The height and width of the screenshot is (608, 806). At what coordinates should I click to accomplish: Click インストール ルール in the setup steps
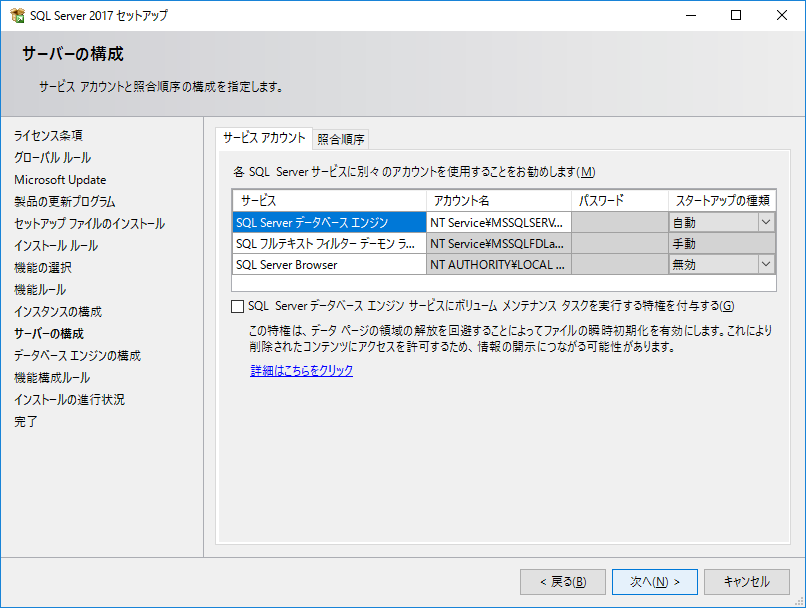coord(56,246)
